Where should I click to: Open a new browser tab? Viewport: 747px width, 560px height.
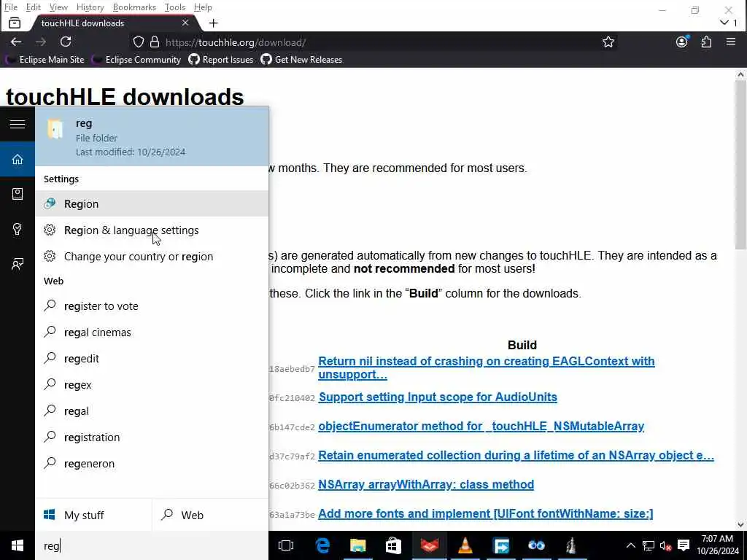pos(214,23)
